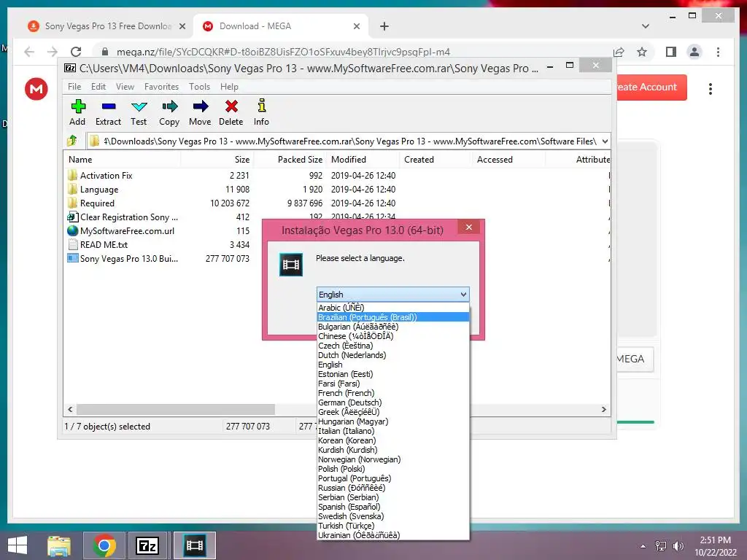The image size is (747, 560).
Task: Click the Test toolbar icon
Action: tap(139, 112)
